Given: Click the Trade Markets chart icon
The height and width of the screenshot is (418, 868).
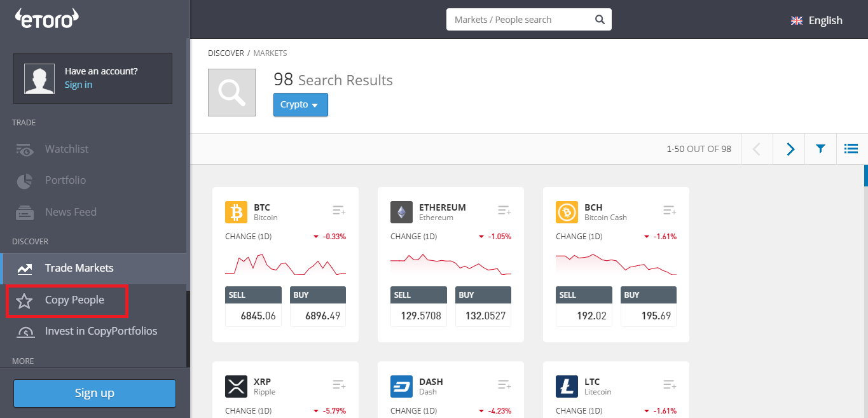Looking at the screenshot, I should pyautogui.click(x=25, y=268).
